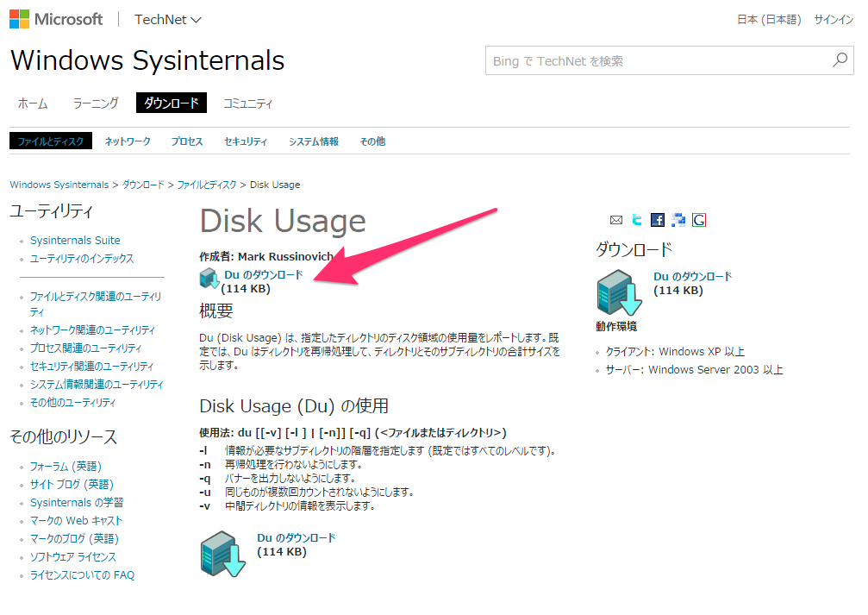
Task: Select the ファイルとディスク sub-tab
Action: pos(50,141)
